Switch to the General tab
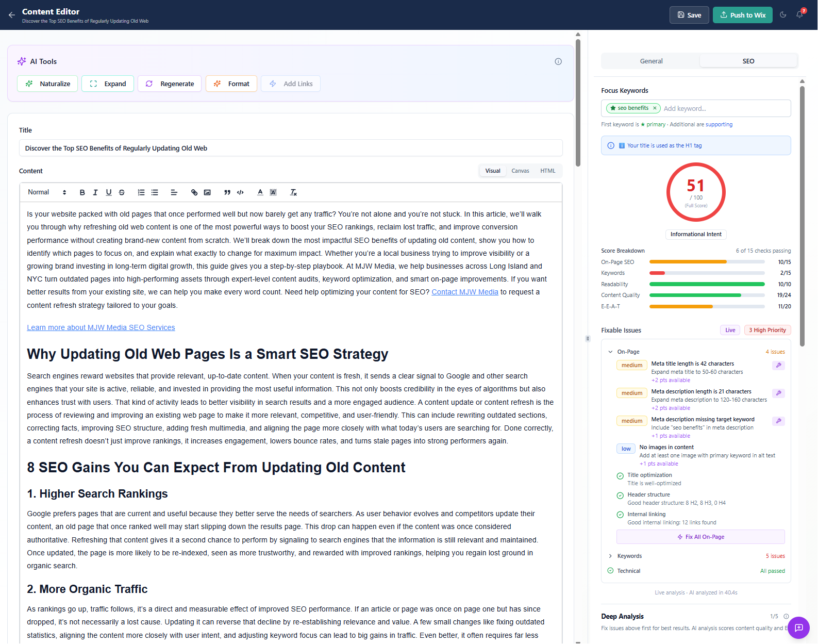 point(651,61)
